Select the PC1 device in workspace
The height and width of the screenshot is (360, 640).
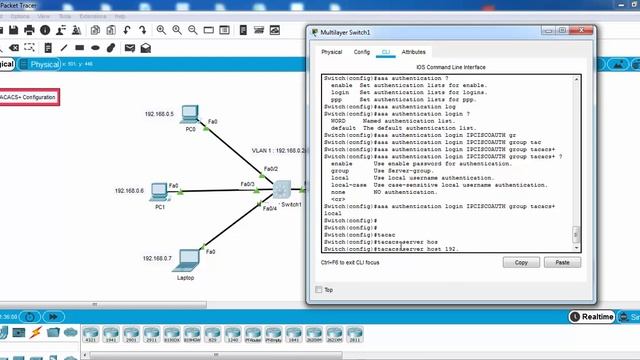point(159,192)
